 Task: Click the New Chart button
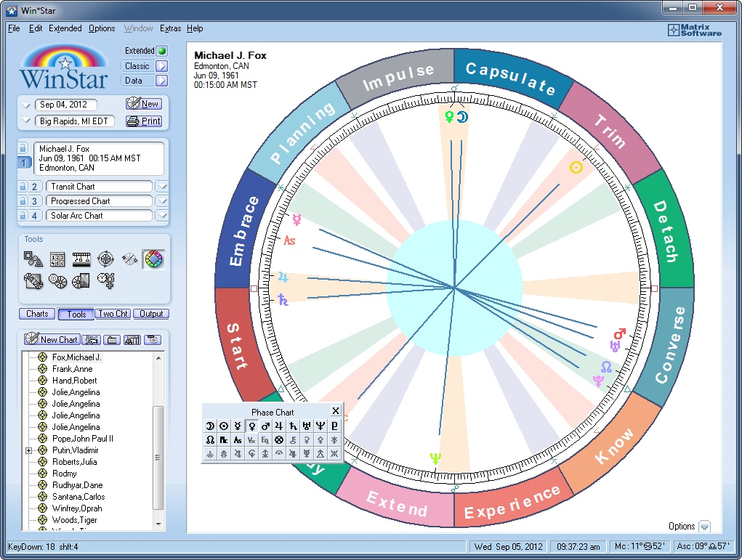pos(52,340)
